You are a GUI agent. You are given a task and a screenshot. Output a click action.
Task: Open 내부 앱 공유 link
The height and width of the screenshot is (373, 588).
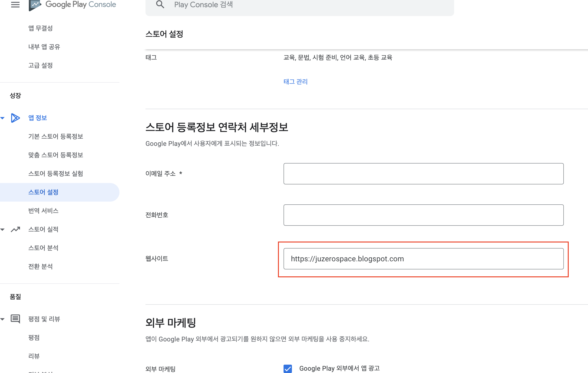tap(44, 47)
